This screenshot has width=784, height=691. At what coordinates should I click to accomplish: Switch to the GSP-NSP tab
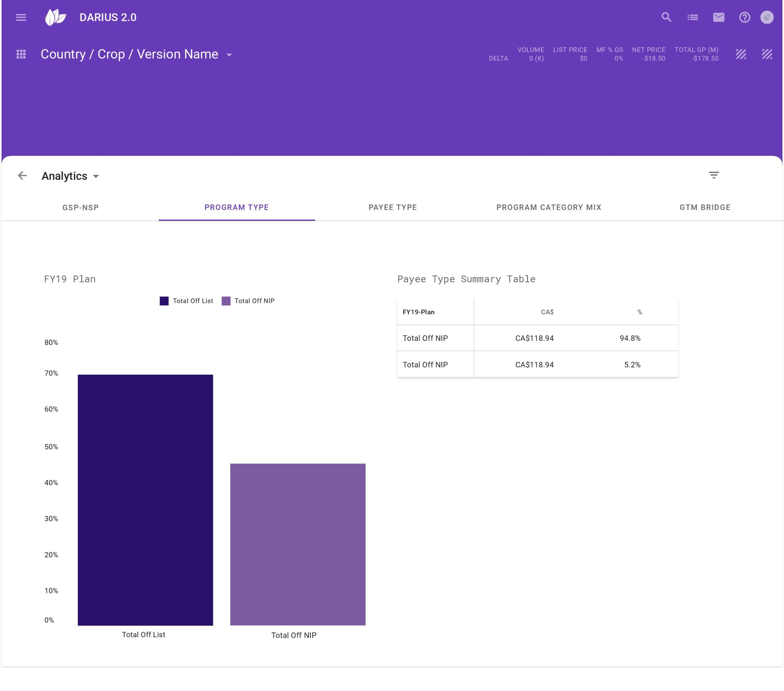click(81, 208)
